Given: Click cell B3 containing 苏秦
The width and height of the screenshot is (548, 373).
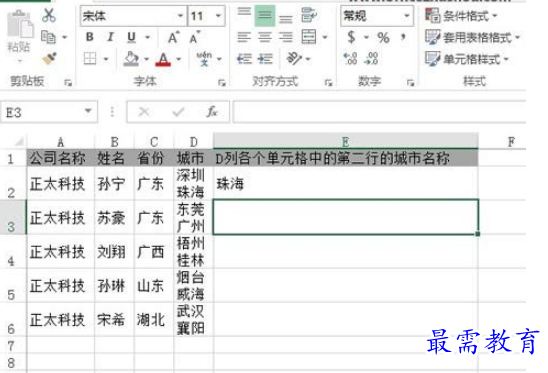Looking at the screenshot, I should click(x=114, y=217).
